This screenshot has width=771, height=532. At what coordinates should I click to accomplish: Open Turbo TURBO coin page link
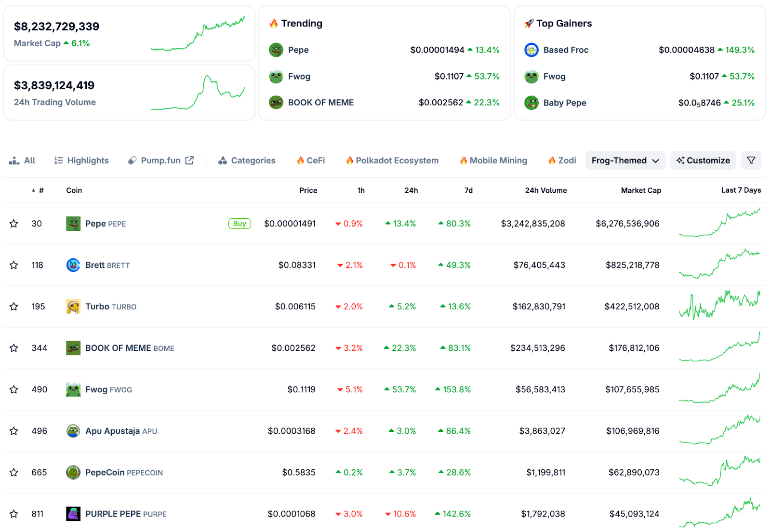pyautogui.click(x=111, y=306)
